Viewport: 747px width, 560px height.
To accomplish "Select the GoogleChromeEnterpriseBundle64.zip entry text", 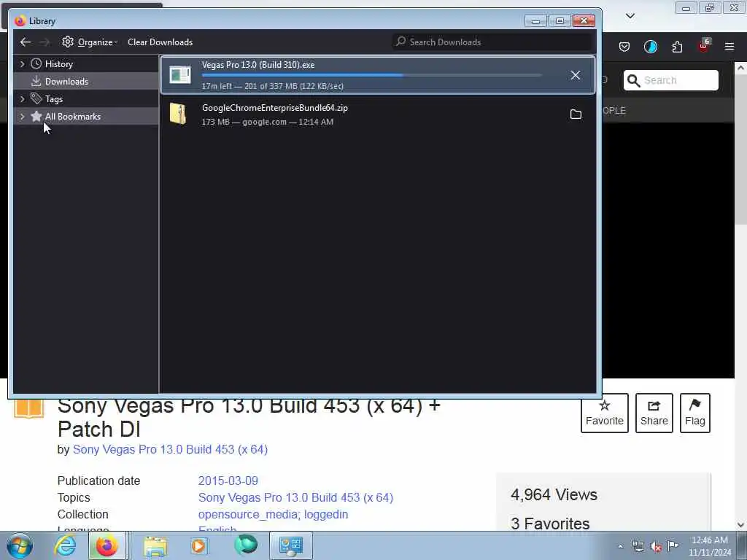I will click(274, 108).
